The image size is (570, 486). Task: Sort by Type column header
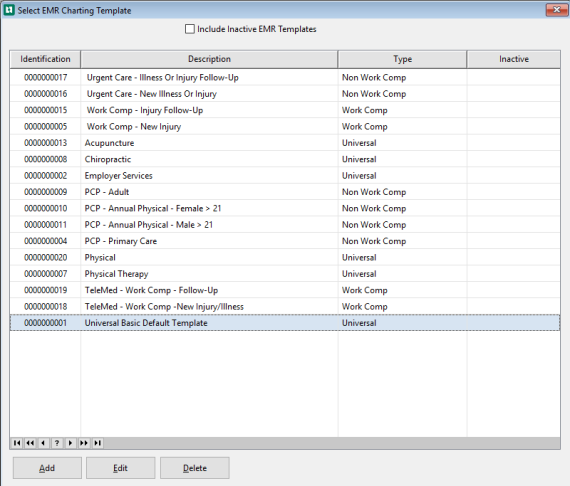click(402, 59)
